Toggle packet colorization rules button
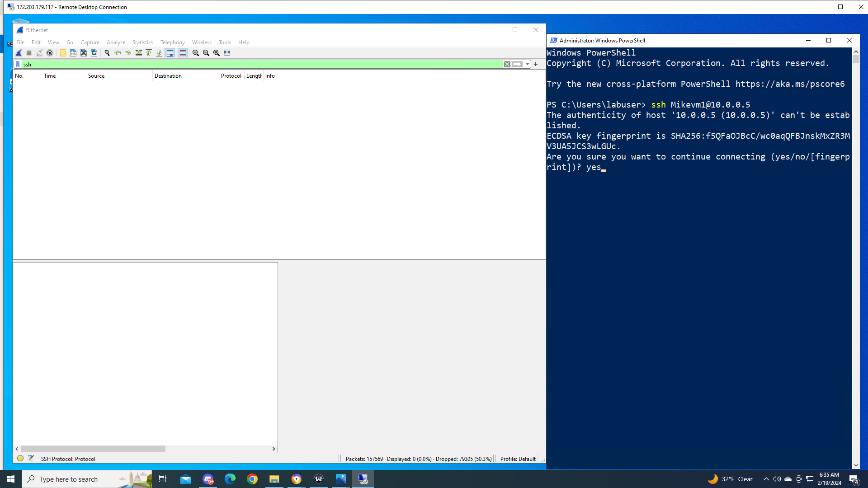 coord(183,53)
